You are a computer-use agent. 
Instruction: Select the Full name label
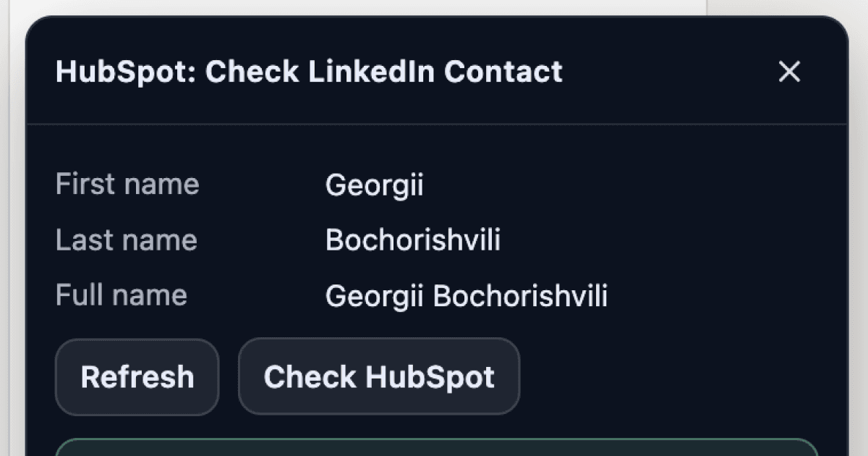121,295
